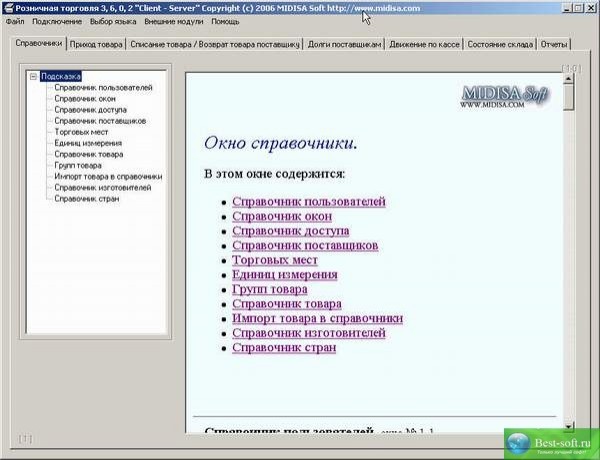The height and width of the screenshot is (460, 600).
Task: Close the Розничная торговля window
Action: tap(590, 8)
